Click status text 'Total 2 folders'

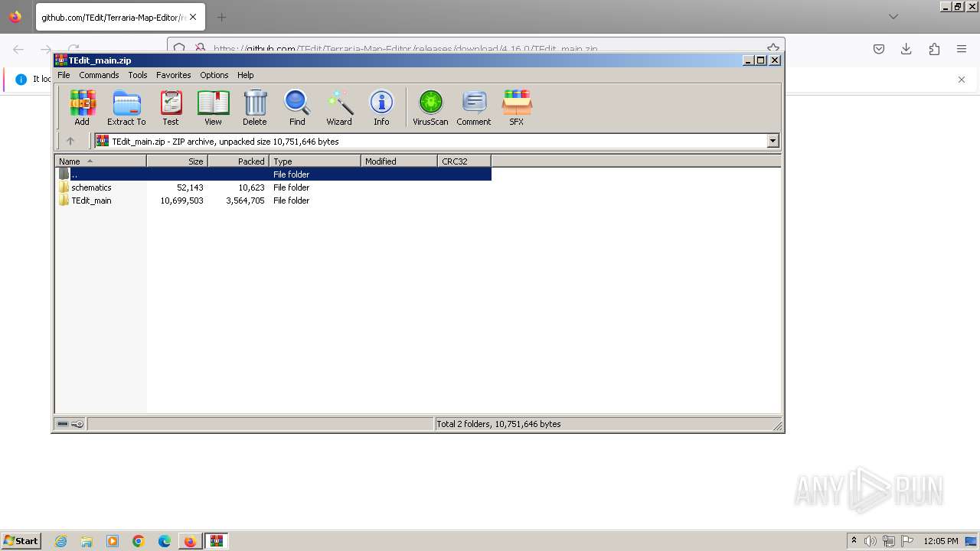(x=498, y=424)
